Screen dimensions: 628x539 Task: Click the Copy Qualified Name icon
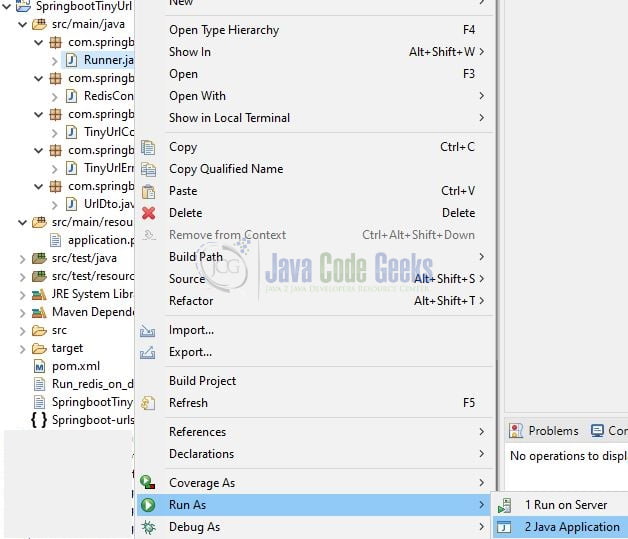(x=148, y=169)
